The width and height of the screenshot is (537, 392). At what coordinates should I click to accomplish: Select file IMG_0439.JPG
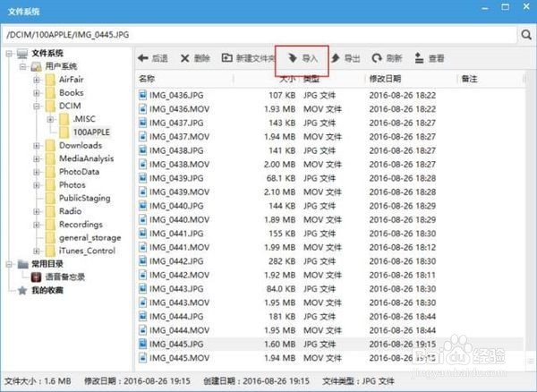[x=176, y=178]
